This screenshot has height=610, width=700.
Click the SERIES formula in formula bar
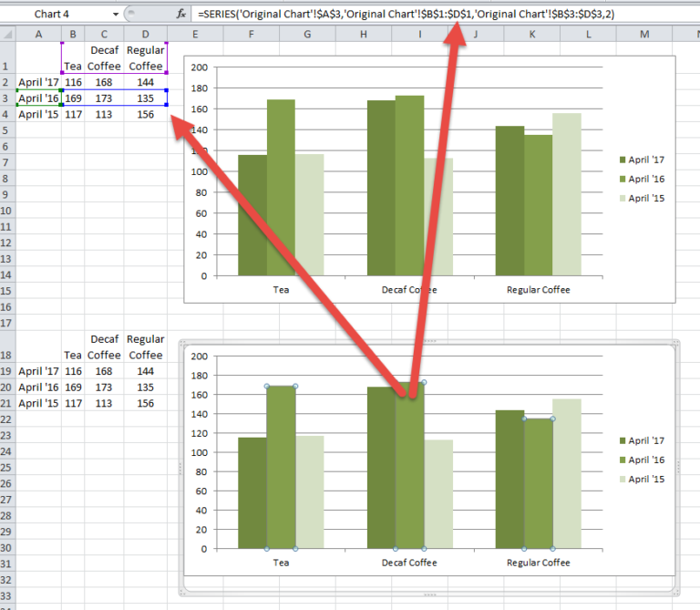pyautogui.click(x=406, y=15)
